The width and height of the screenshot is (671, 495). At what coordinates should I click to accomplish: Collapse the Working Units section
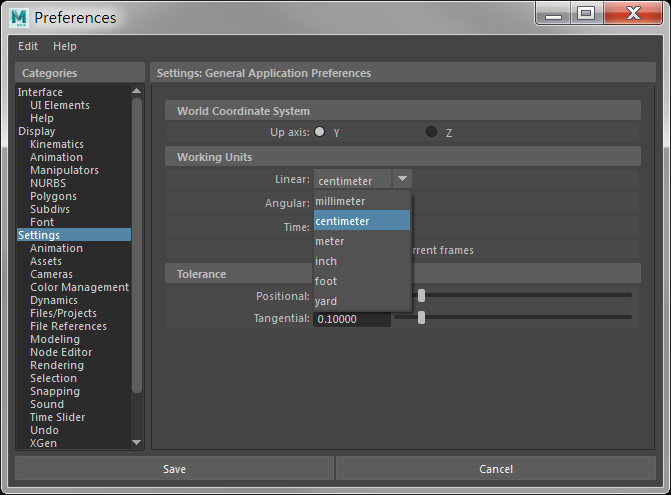[403, 157]
